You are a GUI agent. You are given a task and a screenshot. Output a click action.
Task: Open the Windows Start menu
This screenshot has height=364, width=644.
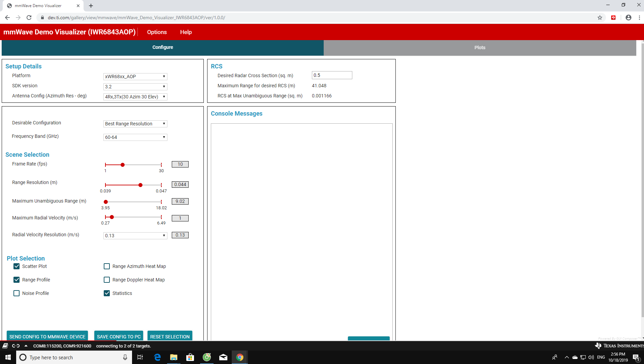click(x=8, y=357)
